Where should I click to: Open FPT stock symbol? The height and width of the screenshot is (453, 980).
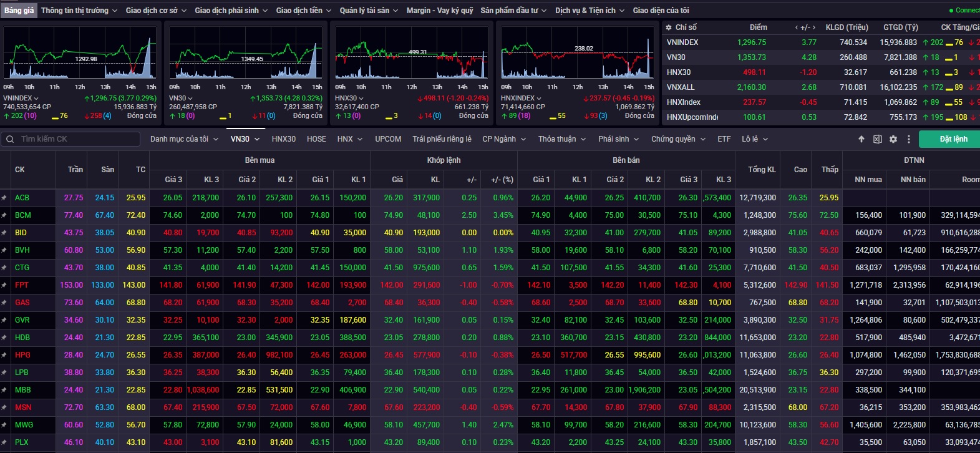pos(22,285)
